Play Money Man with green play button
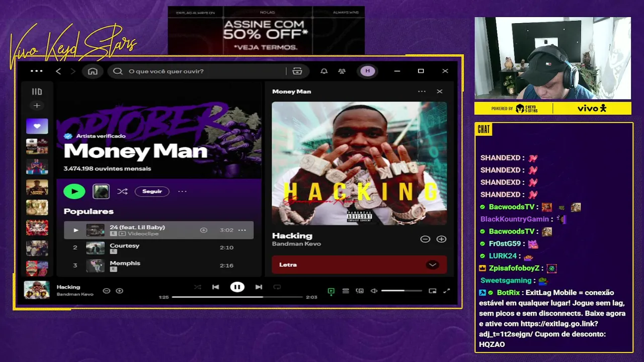The width and height of the screenshot is (644, 362). tap(74, 191)
